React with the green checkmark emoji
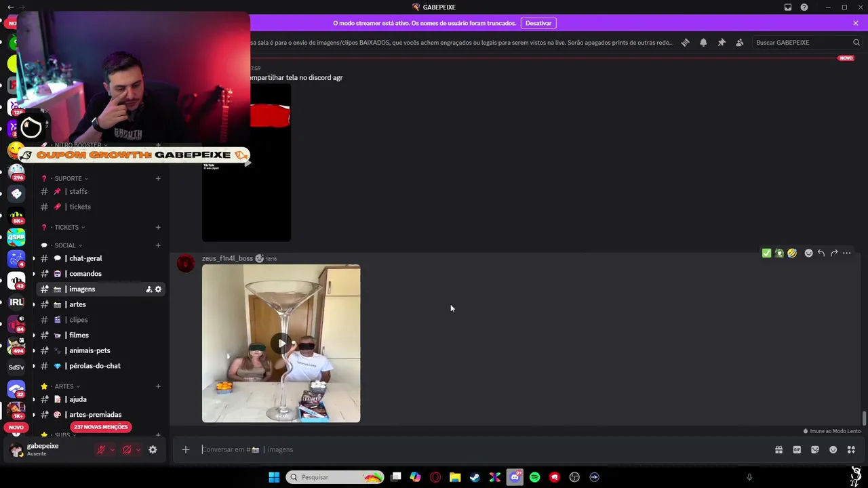Viewport: 868px width, 488px height. 766,253
